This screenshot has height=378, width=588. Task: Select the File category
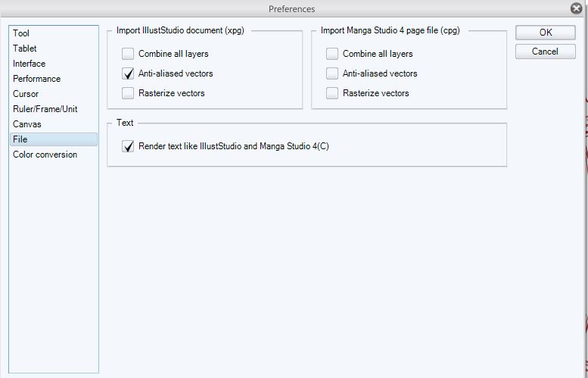click(20, 139)
